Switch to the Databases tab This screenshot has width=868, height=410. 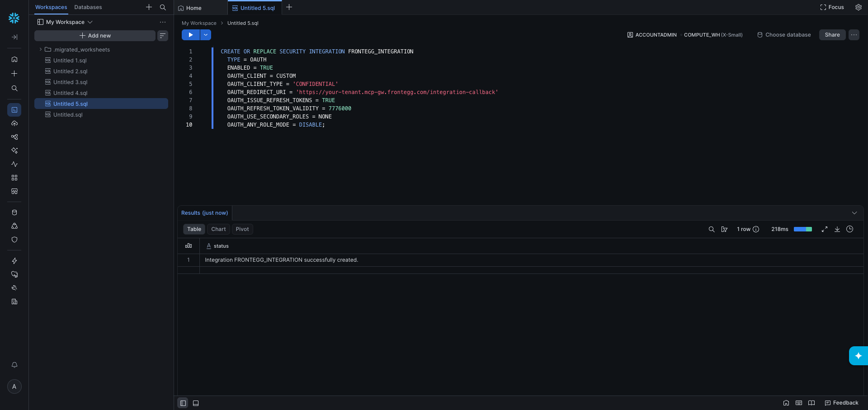[x=88, y=7]
